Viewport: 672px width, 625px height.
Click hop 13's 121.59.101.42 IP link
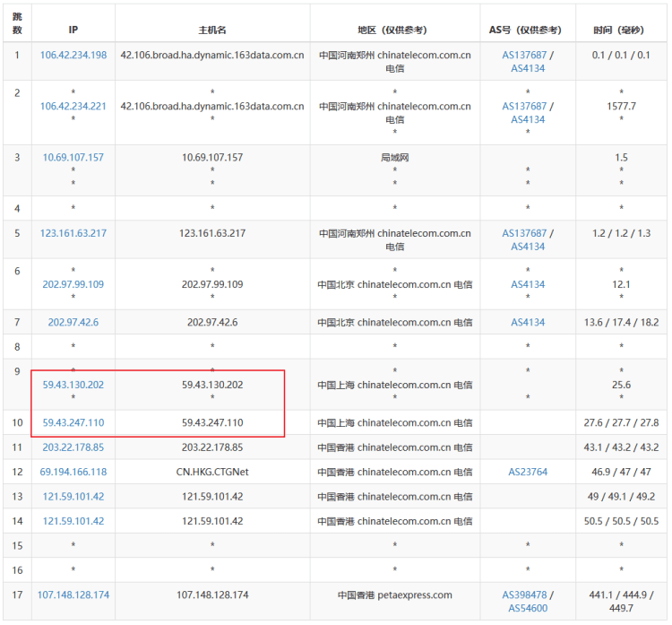pos(73,497)
